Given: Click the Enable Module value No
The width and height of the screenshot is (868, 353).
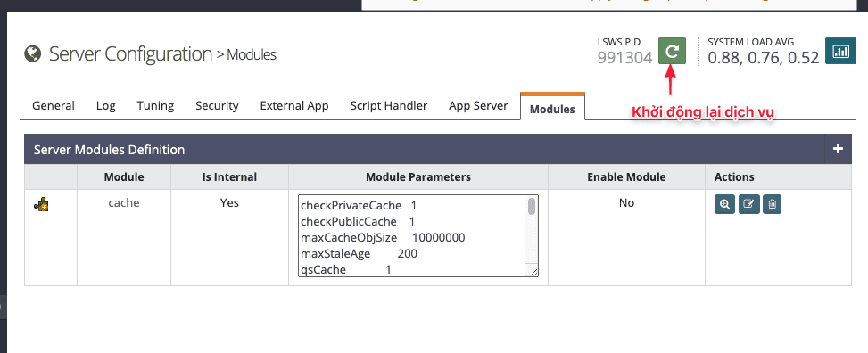Looking at the screenshot, I should [626, 203].
